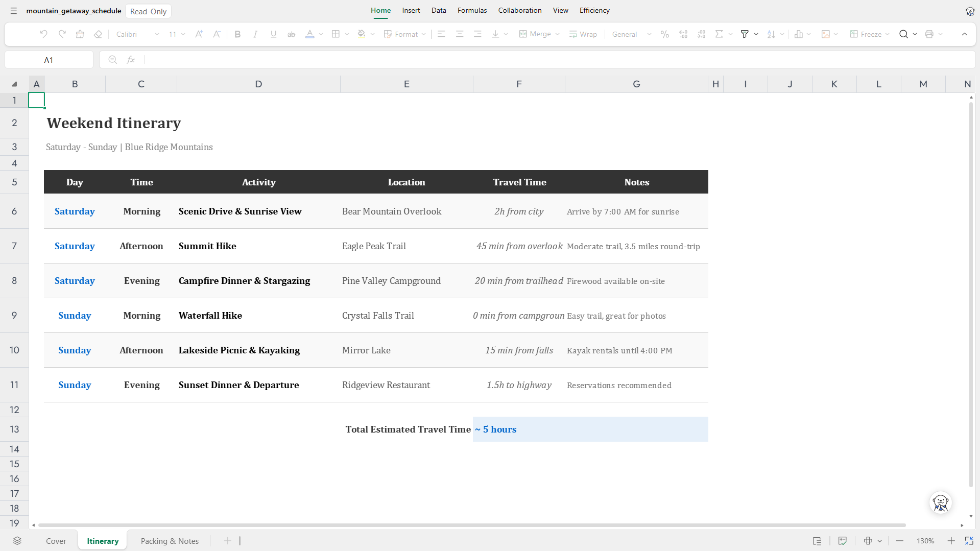Open the AI assistant floating avatar button
This screenshot has height=551, width=980.
(940, 503)
